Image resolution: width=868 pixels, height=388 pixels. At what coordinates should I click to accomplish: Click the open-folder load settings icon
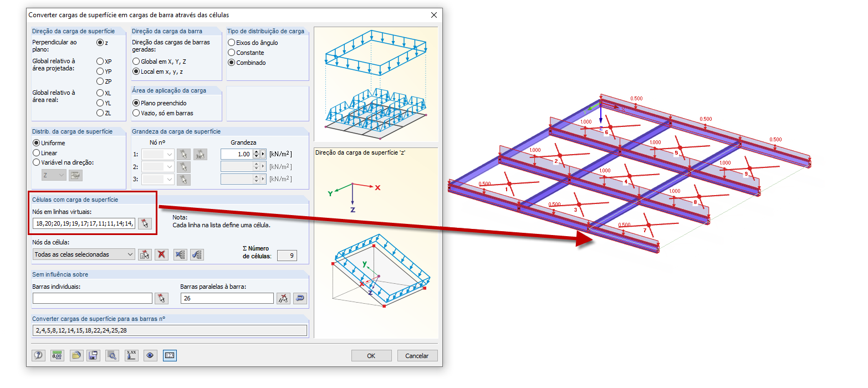pyautogui.click(x=76, y=356)
